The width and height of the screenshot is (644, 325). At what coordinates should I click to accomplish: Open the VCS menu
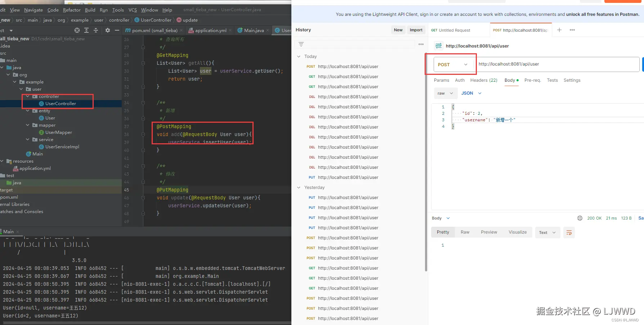[x=133, y=10]
